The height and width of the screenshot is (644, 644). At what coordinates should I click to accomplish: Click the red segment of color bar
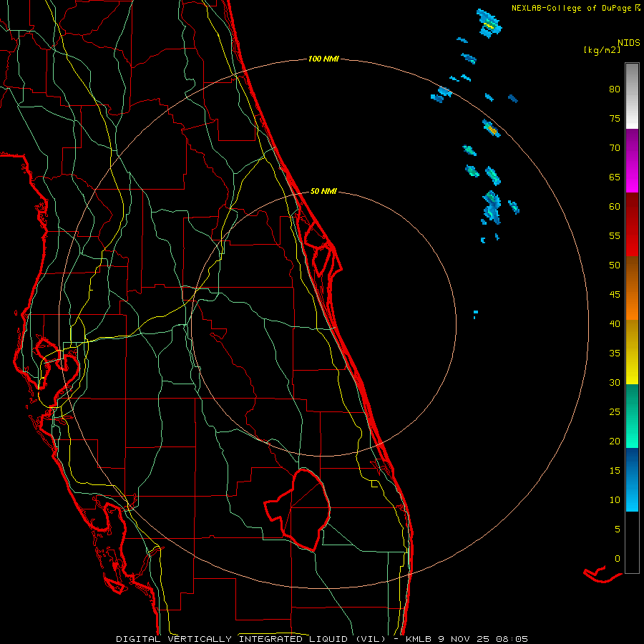632,225
